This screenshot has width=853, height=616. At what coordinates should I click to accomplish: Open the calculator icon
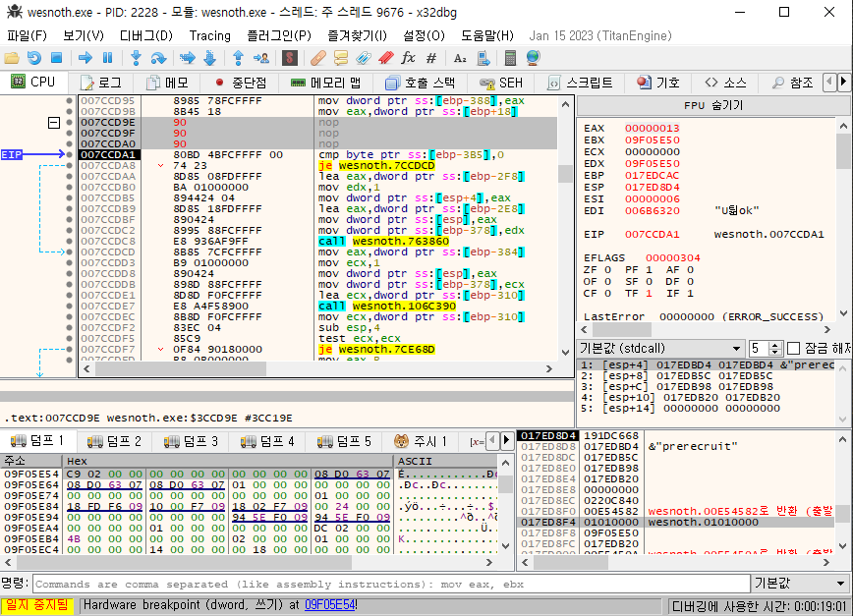(510, 58)
